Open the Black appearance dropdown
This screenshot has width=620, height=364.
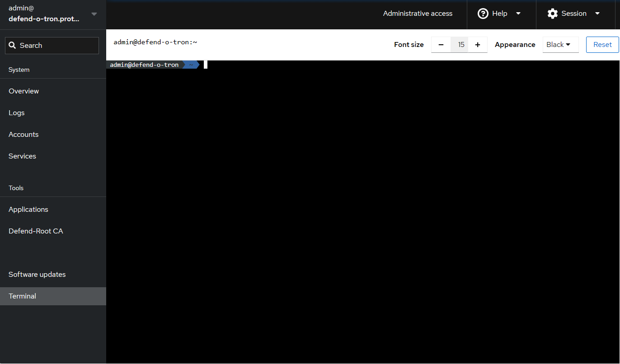560,44
